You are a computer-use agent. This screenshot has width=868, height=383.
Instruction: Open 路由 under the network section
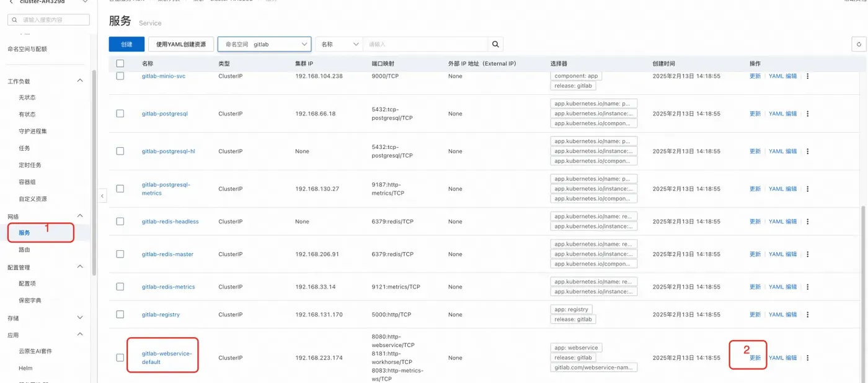(24, 250)
